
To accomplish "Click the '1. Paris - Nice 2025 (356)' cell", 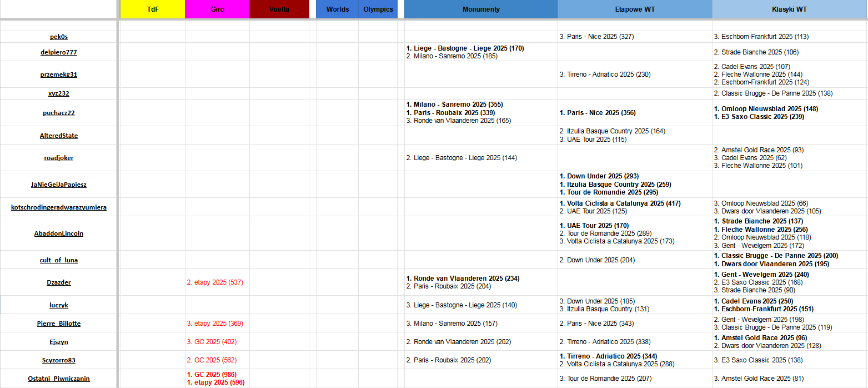I will point(598,113).
